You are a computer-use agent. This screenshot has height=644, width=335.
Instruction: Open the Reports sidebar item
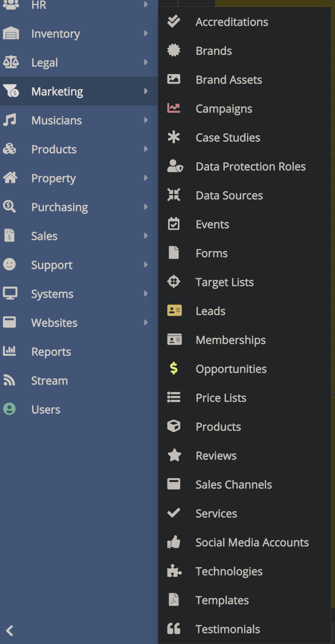pos(51,352)
